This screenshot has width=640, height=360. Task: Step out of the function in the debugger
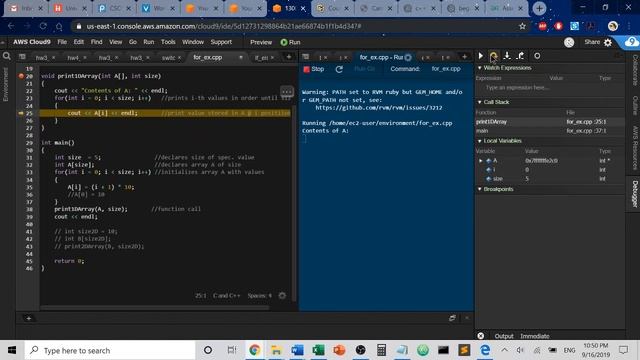[520, 56]
